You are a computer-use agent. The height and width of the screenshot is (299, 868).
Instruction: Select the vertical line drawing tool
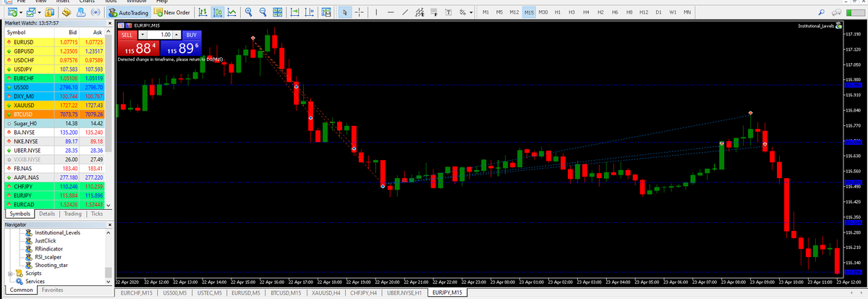[x=376, y=12]
